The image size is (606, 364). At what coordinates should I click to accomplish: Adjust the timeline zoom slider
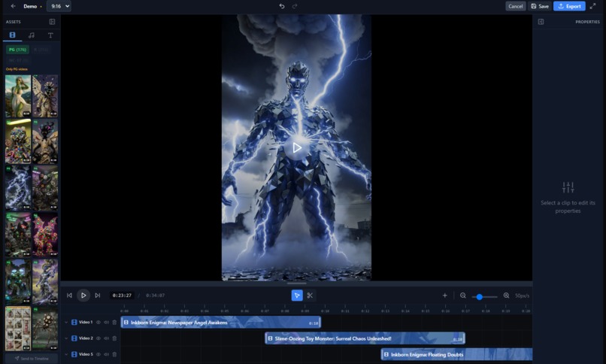coord(485,296)
